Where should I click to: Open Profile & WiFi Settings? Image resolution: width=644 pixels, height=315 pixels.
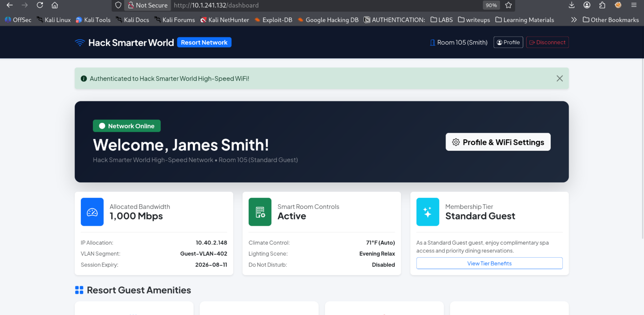coord(498,142)
